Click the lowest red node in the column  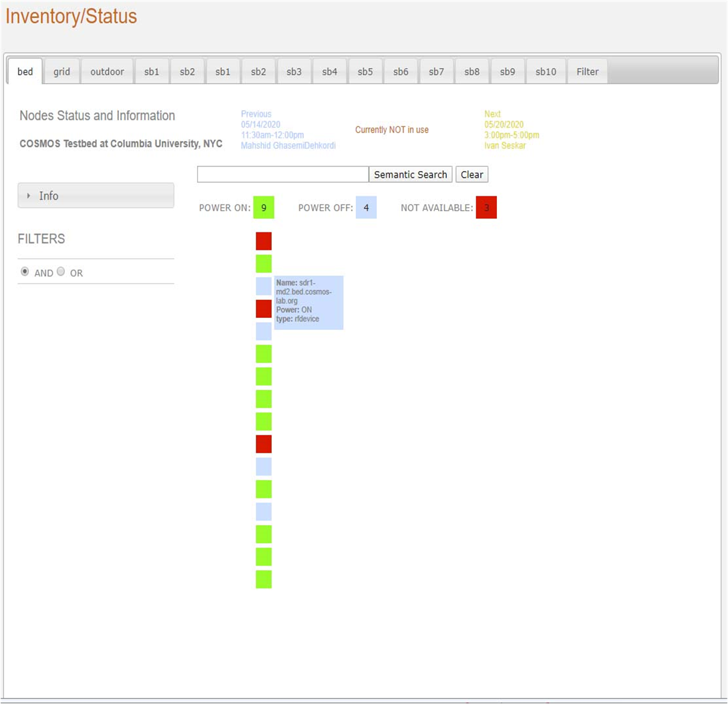click(x=263, y=444)
